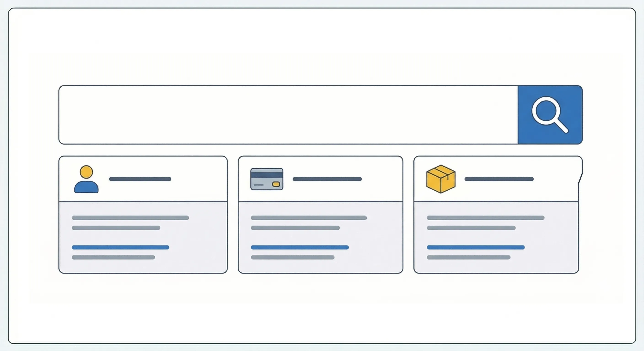Follow the blue link in the credit card panel
The height and width of the screenshot is (351, 644).
click(300, 247)
